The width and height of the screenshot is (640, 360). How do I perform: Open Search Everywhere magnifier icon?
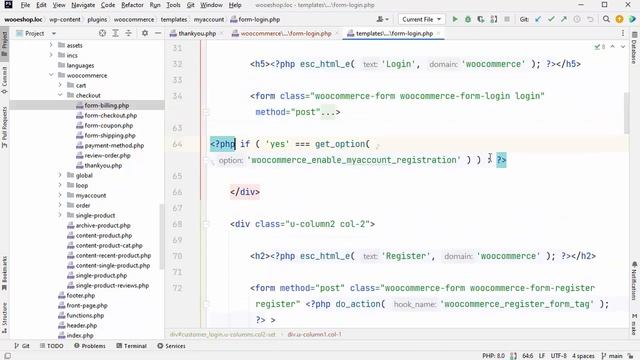[x=606, y=19]
